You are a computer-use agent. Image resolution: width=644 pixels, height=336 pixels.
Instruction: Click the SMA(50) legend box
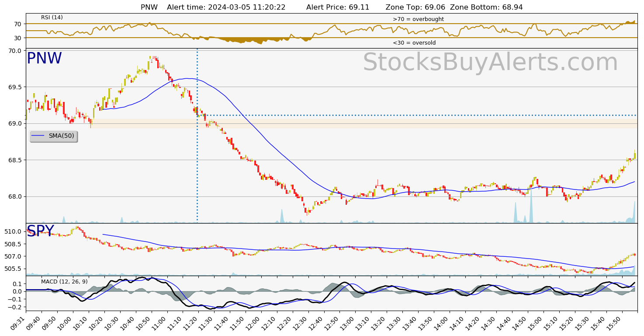[53, 136]
